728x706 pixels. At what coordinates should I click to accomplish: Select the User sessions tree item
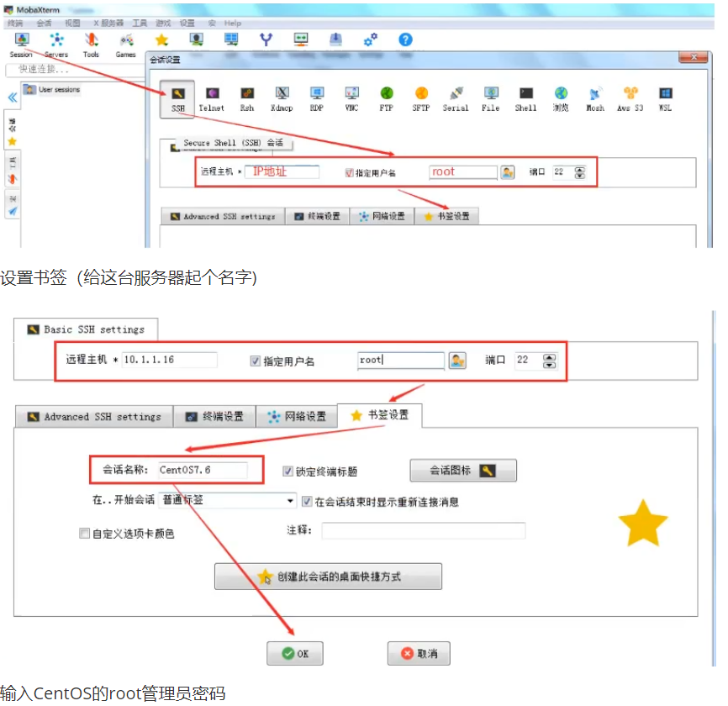tap(52, 89)
